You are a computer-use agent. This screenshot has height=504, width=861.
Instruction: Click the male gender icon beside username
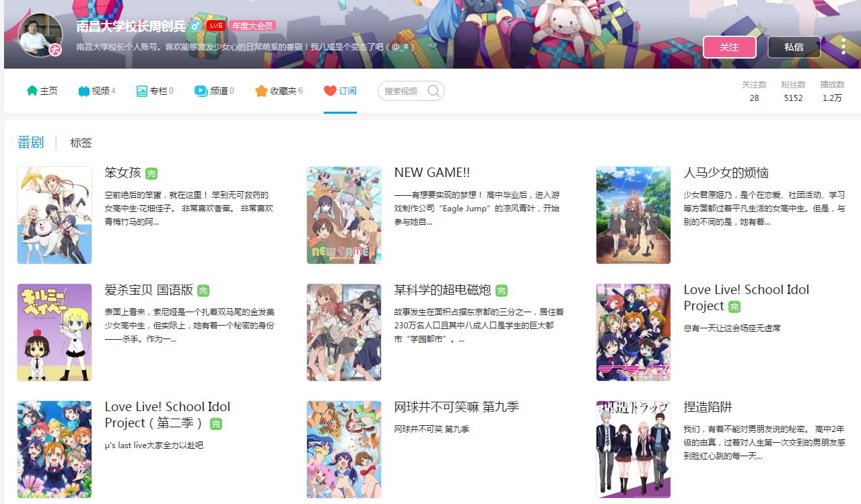click(196, 26)
